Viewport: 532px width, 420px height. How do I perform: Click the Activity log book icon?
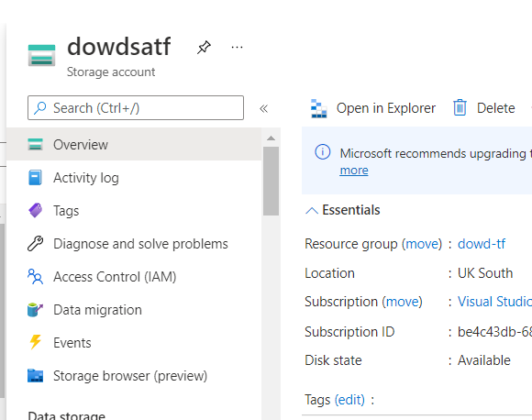click(35, 177)
